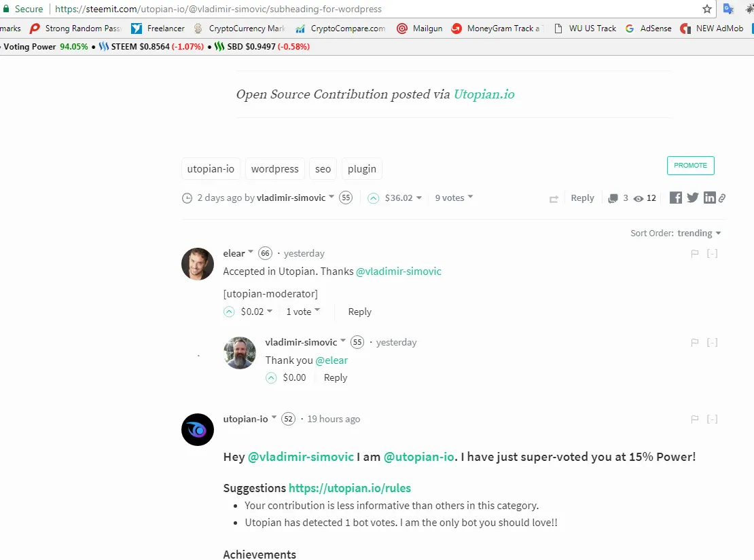This screenshot has height=560, width=754.
Task: Expand vladimir-simovic's dropdown in the reply comment
Action: click(x=343, y=341)
